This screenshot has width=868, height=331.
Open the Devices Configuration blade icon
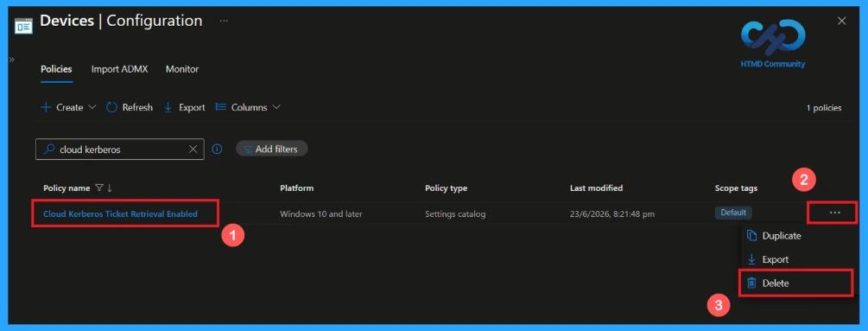tap(23, 25)
